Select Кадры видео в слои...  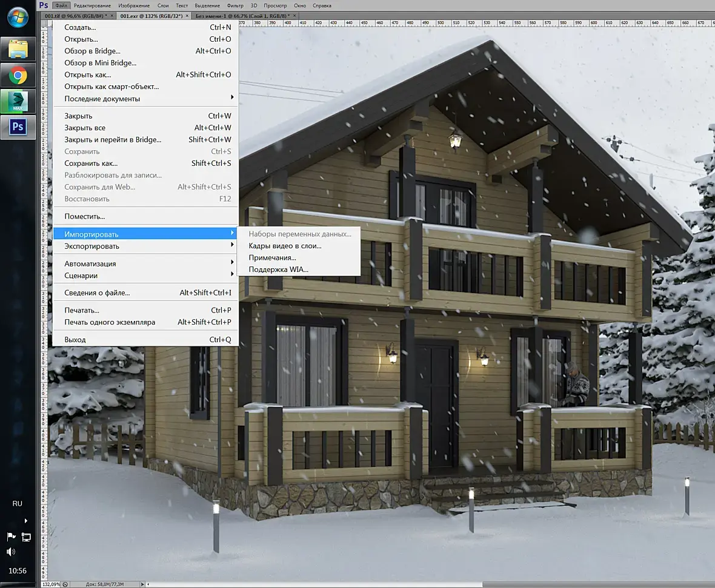coord(299,246)
